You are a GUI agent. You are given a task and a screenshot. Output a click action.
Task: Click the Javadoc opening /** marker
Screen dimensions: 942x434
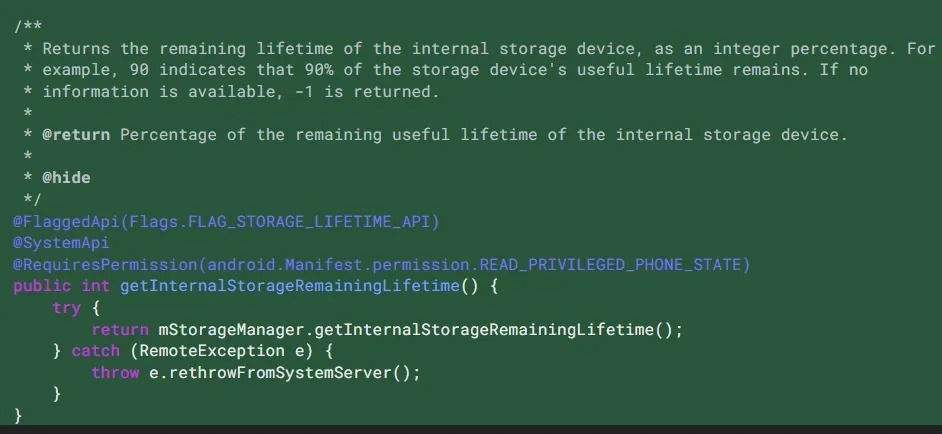pos(27,27)
